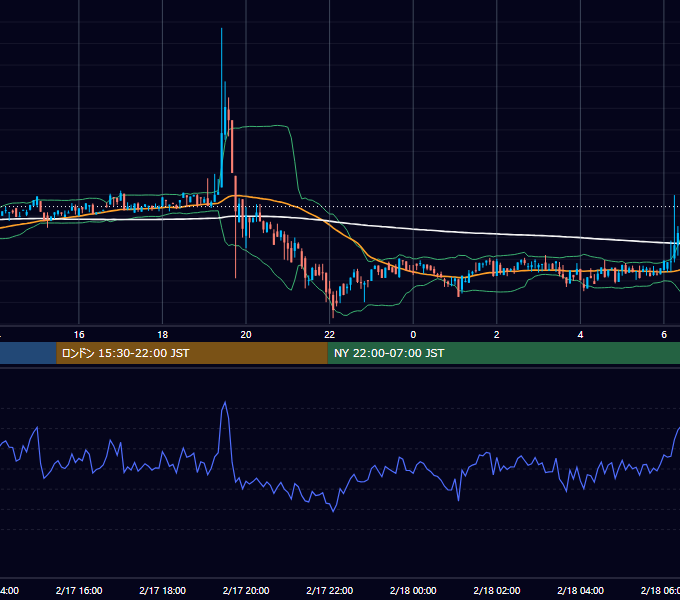The height and width of the screenshot is (600, 680).
Task: Click the 20 hour label on the price chart axis
Action: click(246, 335)
